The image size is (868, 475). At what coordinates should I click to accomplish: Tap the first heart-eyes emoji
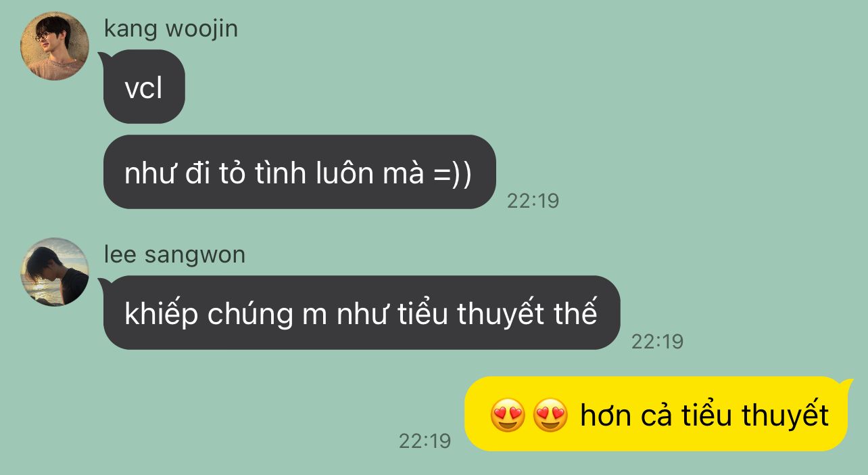click(508, 415)
